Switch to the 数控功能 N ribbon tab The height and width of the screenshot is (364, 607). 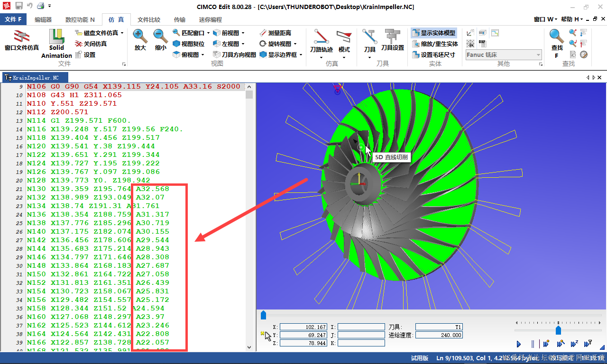click(x=80, y=19)
